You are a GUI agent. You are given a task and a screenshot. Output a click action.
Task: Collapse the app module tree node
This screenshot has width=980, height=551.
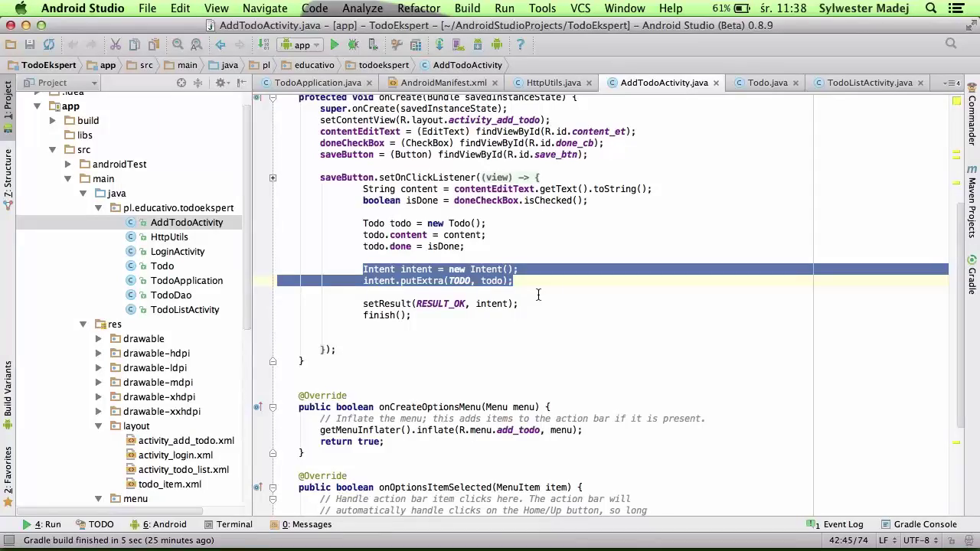pyautogui.click(x=37, y=106)
